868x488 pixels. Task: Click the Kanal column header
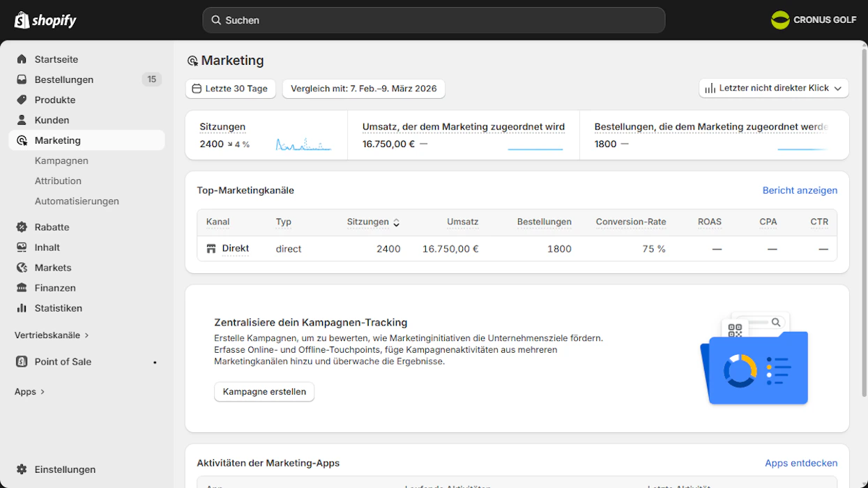pyautogui.click(x=218, y=222)
